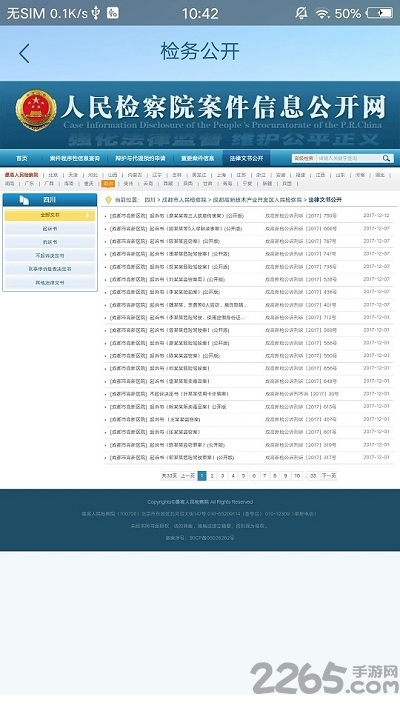The width and height of the screenshot is (400, 711).
Task: Tap the national emblem logo
Action: coord(36,110)
